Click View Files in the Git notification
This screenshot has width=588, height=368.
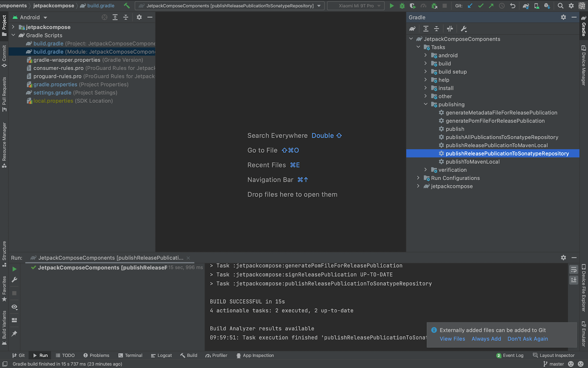point(452,339)
